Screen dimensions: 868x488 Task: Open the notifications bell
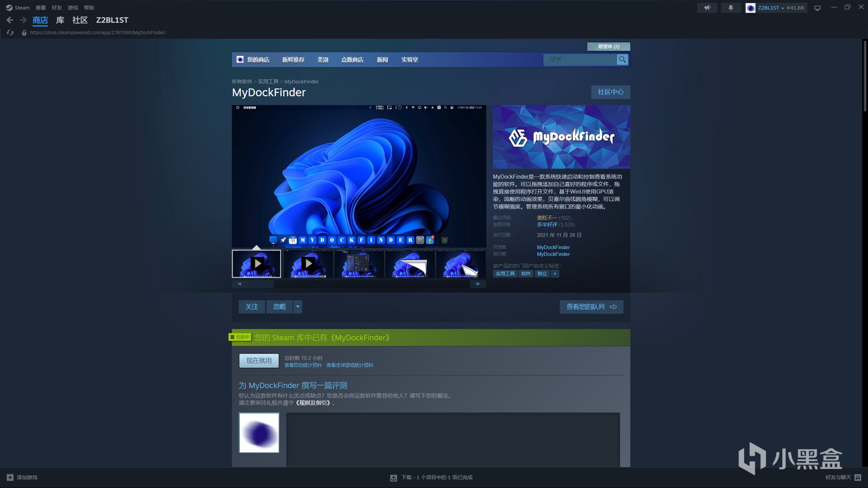(x=731, y=8)
